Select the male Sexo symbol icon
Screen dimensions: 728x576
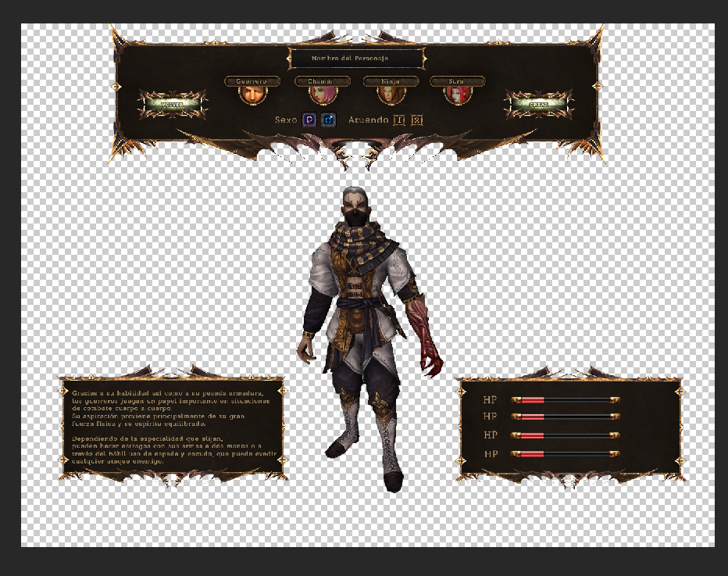[x=330, y=120]
